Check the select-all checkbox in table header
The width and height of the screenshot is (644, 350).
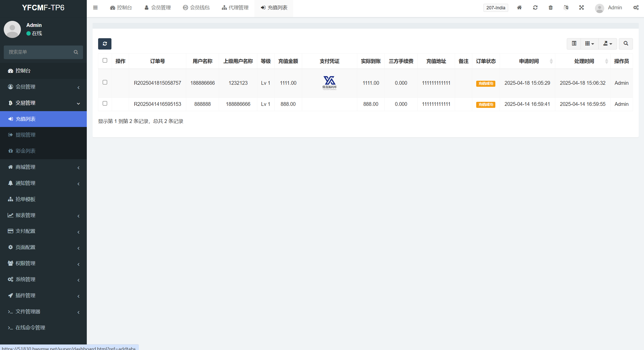[x=105, y=60]
